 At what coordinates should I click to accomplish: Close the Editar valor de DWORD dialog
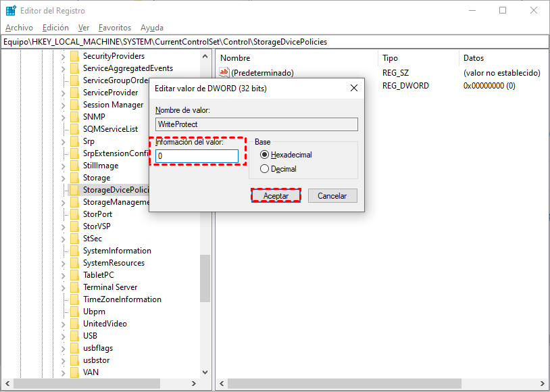click(x=354, y=88)
